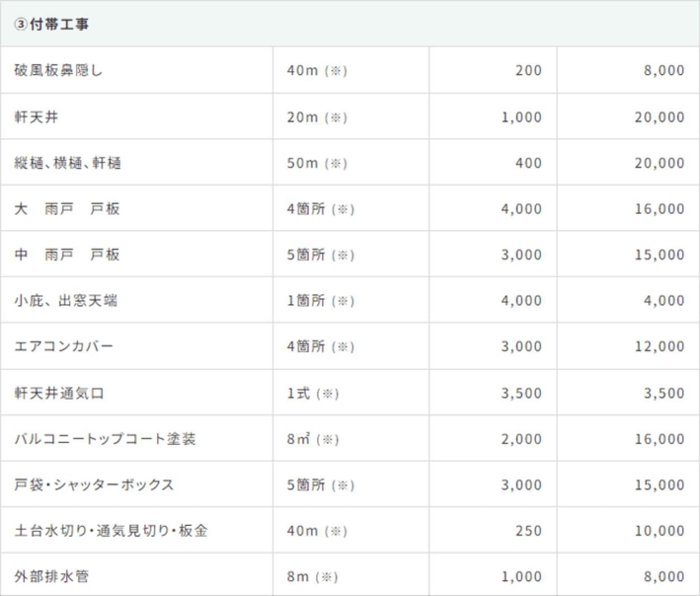Click the 縦樋、横樋、軒樋 row label
This screenshot has width=700, height=596.
pyautogui.click(x=68, y=163)
